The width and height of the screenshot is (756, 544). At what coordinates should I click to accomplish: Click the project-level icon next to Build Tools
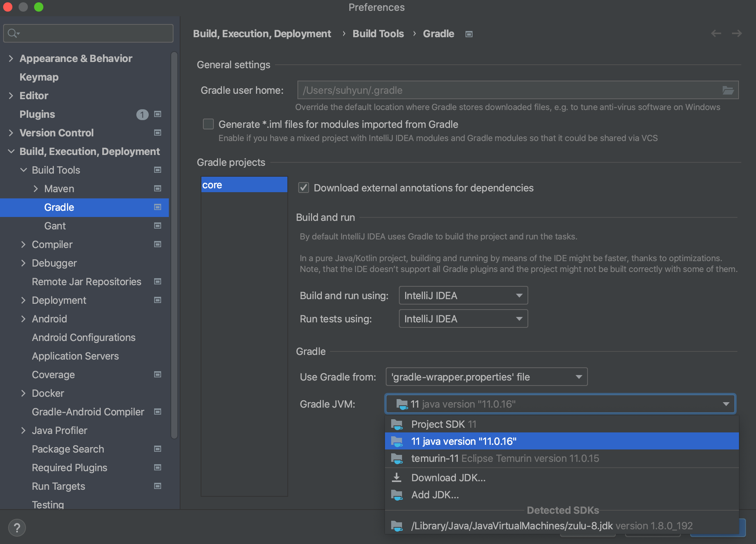158,170
